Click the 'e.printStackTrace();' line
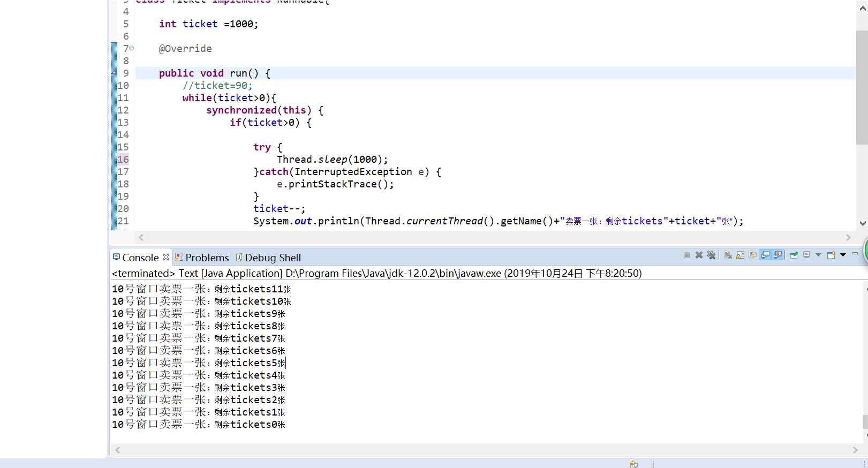The width and height of the screenshot is (868, 468). (x=335, y=184)
